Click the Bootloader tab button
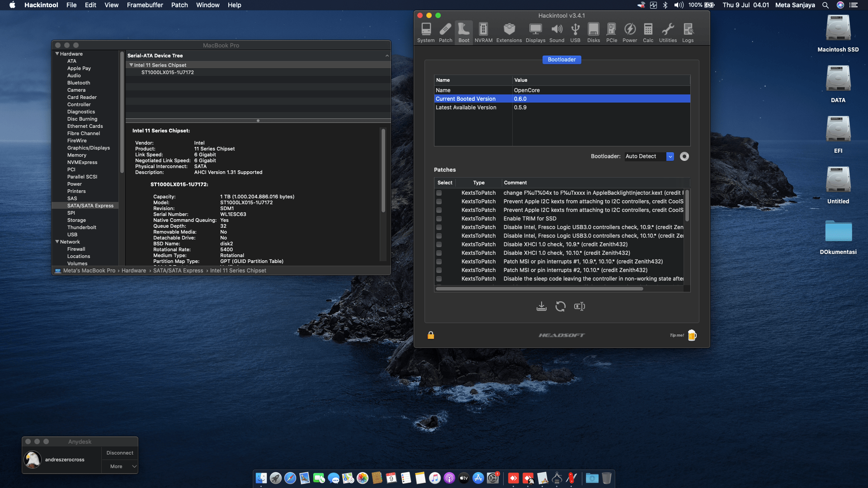Screen dimensions: 868x488 pos(561,60)
